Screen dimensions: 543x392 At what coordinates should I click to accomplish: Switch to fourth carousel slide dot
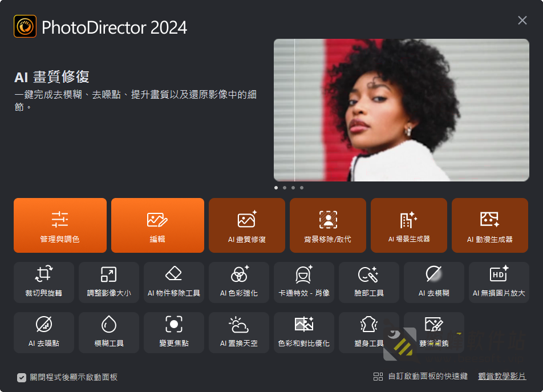[302, 188]
